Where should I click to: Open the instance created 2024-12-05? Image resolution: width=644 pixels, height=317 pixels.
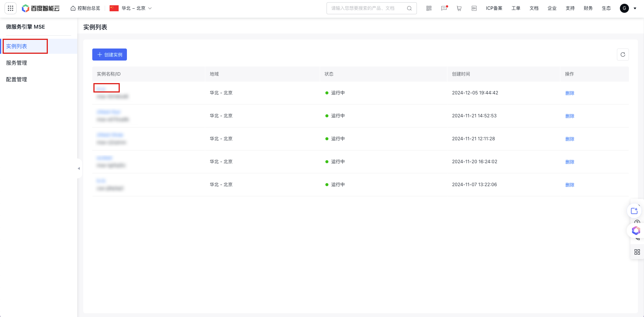101,89
